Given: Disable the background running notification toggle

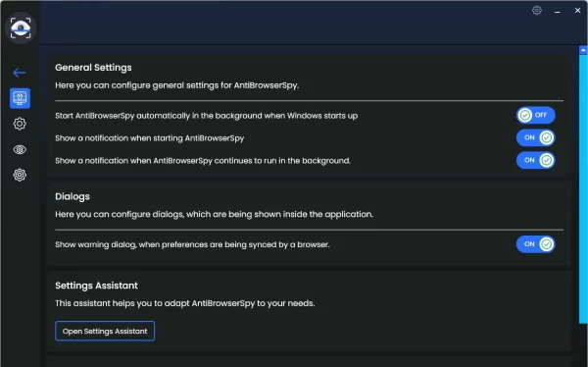Looking at the screenshot, I should tap(535, 160).
